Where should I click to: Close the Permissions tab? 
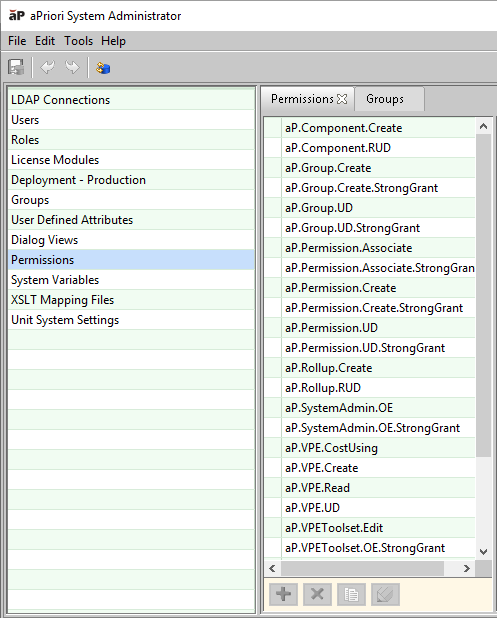pyautogui.click(x=342, y=99)
